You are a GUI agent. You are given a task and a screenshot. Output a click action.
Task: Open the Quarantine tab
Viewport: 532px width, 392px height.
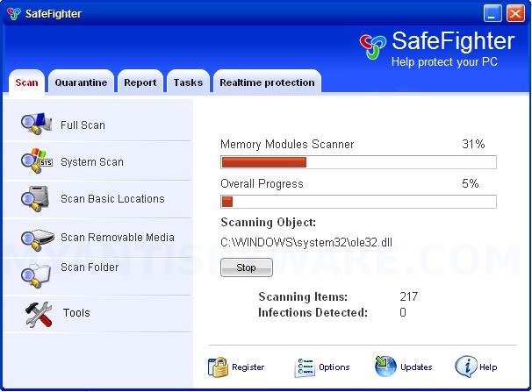[x=81, y=82]
